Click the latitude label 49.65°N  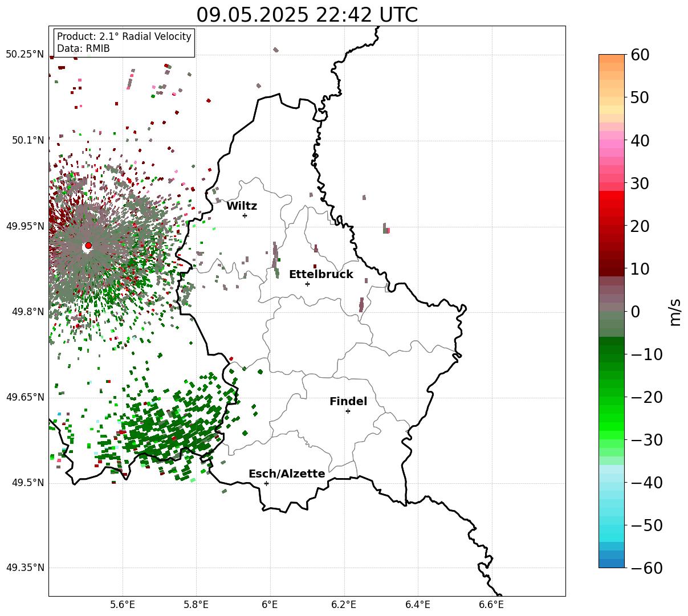coord(25,397)
